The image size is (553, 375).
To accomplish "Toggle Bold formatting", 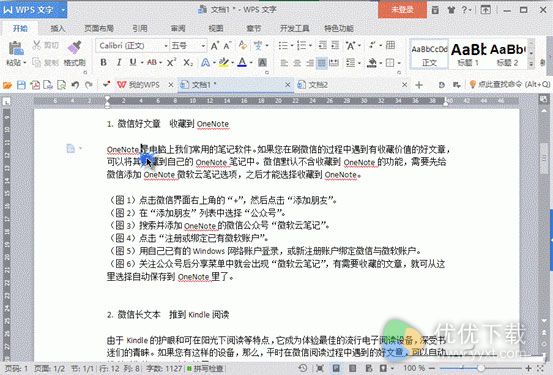I will coord(103,63).
